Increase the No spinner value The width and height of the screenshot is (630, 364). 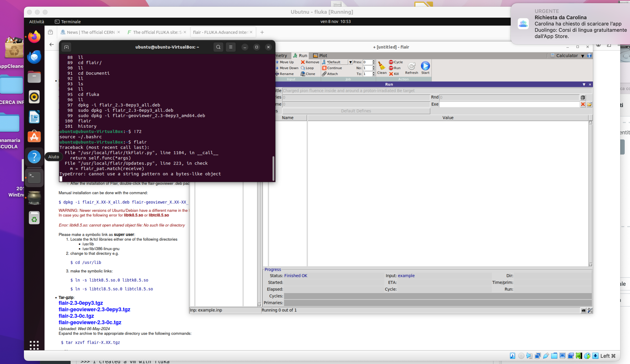(373, 67)
